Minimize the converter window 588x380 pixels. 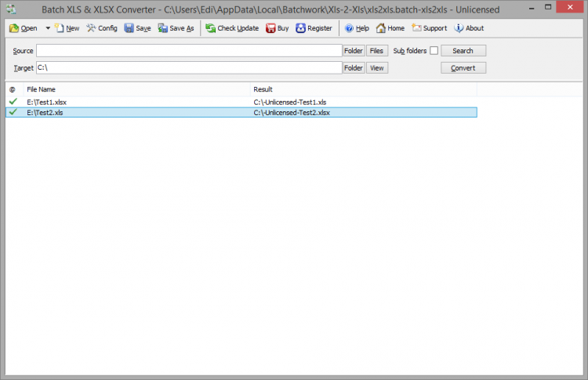(532, 8)
